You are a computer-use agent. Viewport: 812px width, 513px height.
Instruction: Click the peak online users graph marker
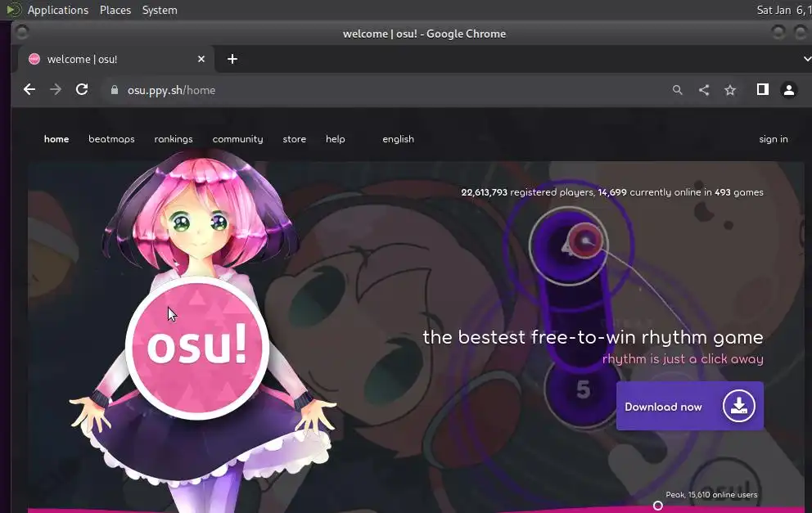click(657, 506)
